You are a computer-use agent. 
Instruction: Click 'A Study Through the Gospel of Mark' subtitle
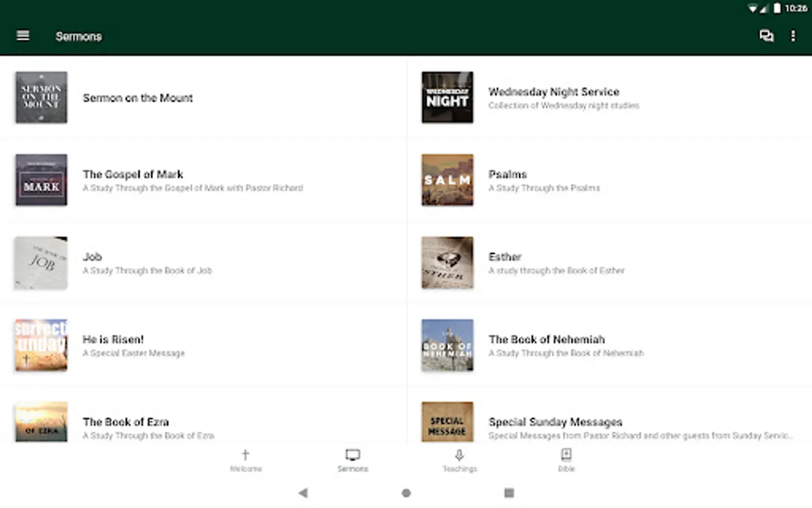[193, 188]
